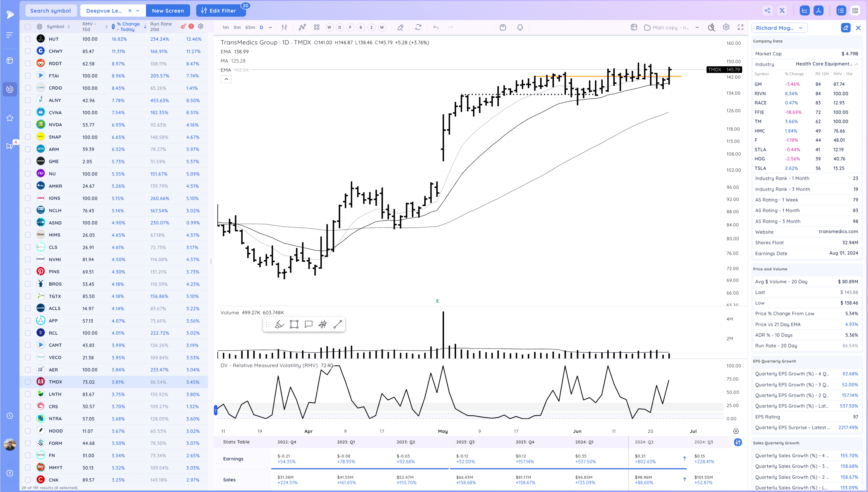Viewport: 868px width, 492px height.
Task: Open chart settings gear
Action: point(726,27)
